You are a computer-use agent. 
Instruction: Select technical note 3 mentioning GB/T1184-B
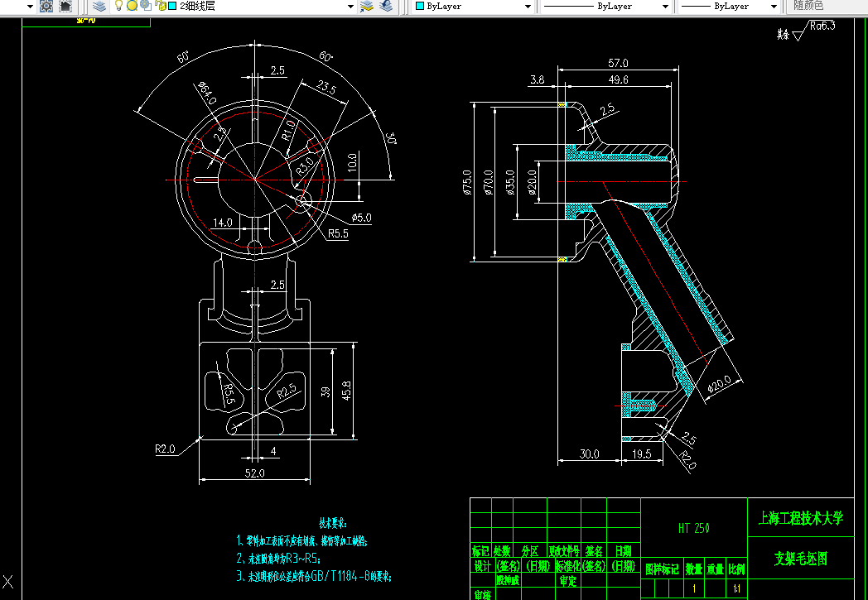(x=314, y=576)
